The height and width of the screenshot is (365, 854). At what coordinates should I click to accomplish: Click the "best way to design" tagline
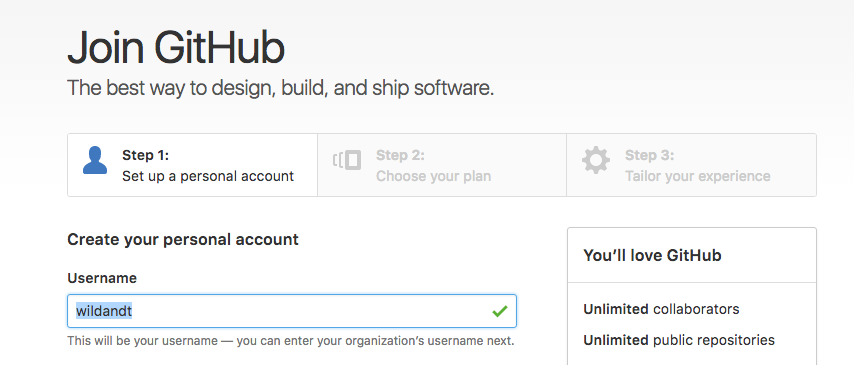click(x=280, y=88)
